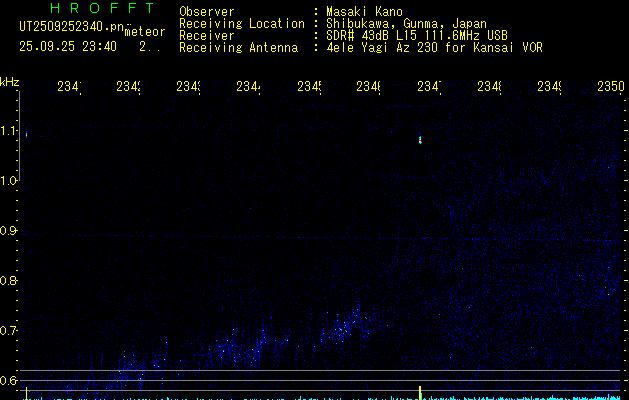The width and height of the screenshot is (629, 400).
Task: Click the 0.6 frequency axis label
Action: point(8,380)
